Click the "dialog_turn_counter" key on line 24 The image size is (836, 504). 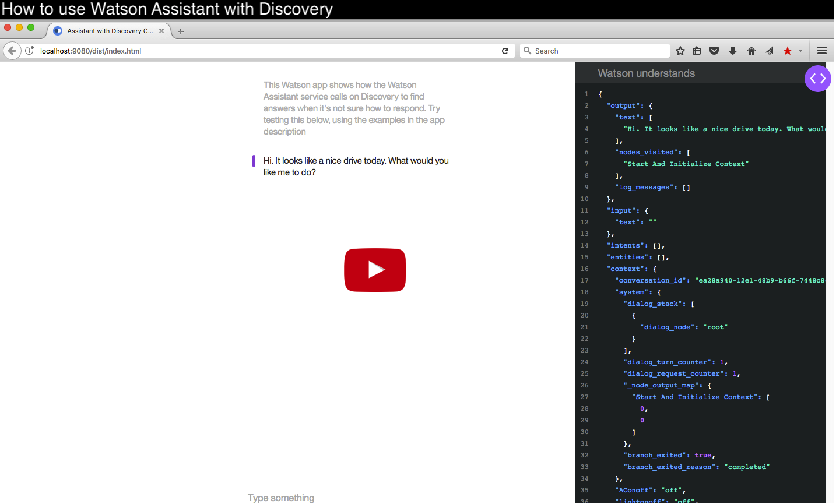668,362
